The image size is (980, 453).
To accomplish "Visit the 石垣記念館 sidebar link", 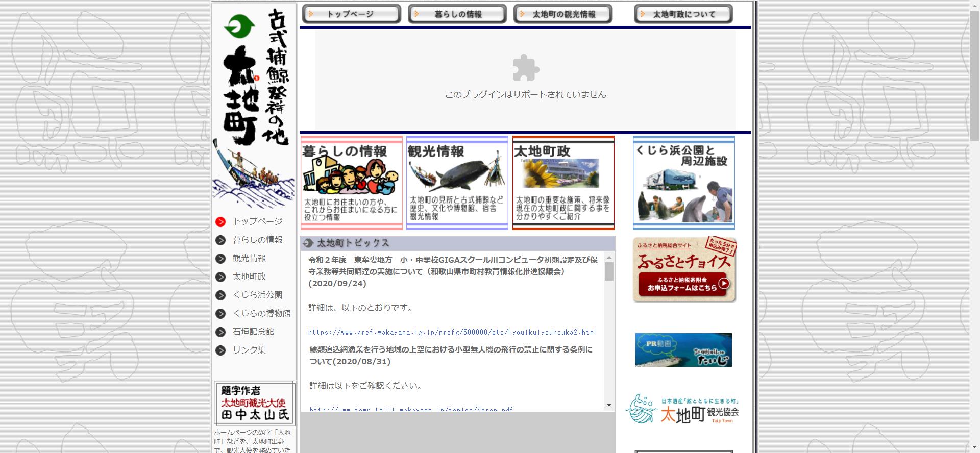I will [253, 332].
